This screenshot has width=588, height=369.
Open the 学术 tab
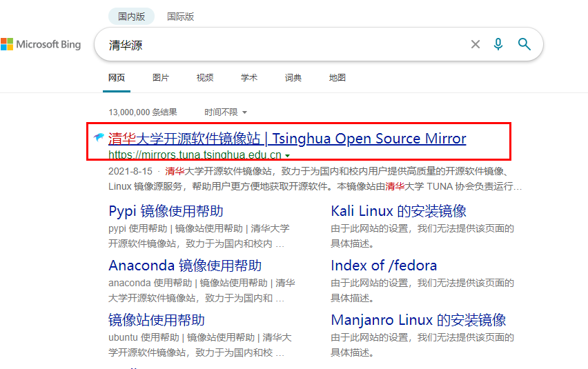[x=249, y=77]
